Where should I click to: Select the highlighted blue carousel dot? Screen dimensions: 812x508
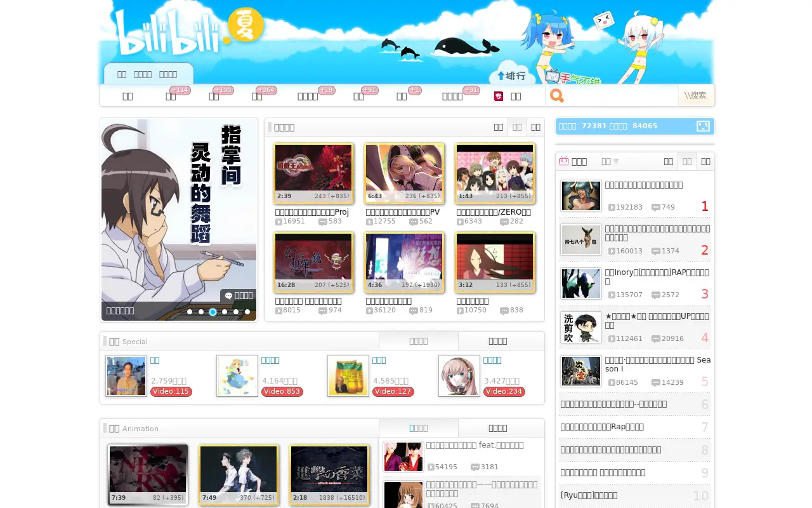point(213,312)
